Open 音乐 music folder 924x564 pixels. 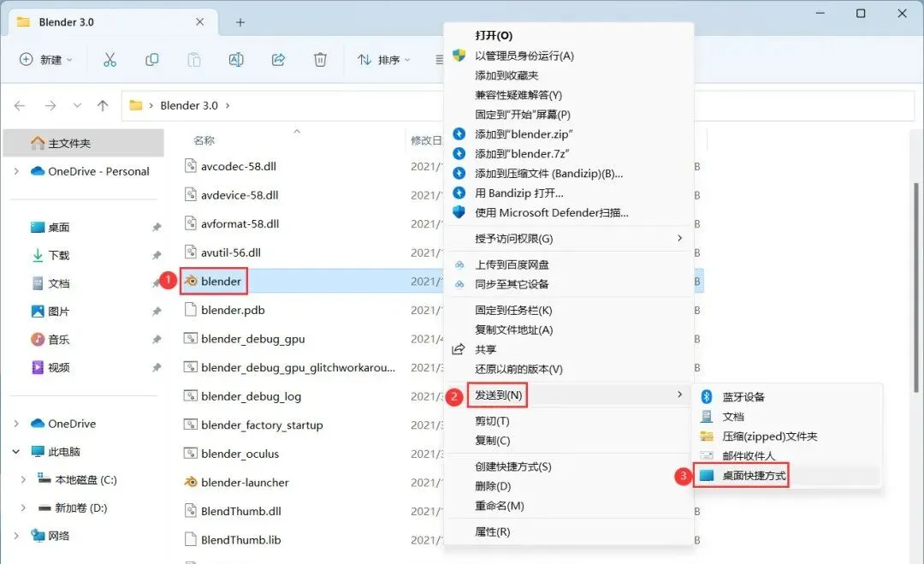[58, 340]
